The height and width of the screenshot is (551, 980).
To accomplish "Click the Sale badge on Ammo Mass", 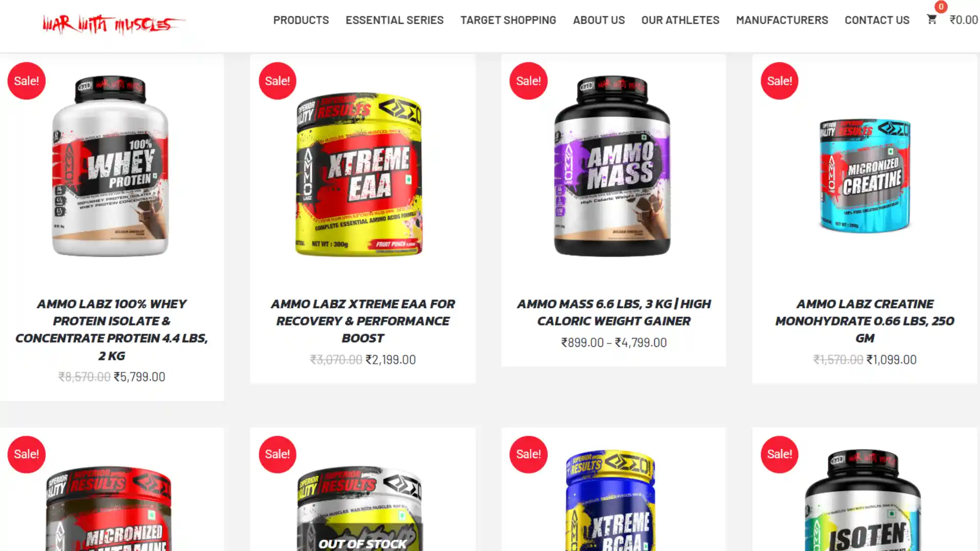I will point(528,81).
